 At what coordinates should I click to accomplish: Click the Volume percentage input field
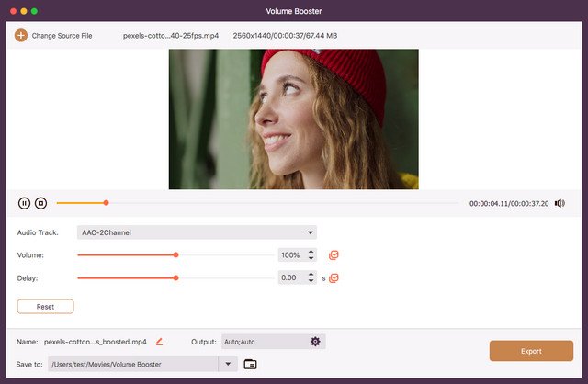[x=290, y=254]
